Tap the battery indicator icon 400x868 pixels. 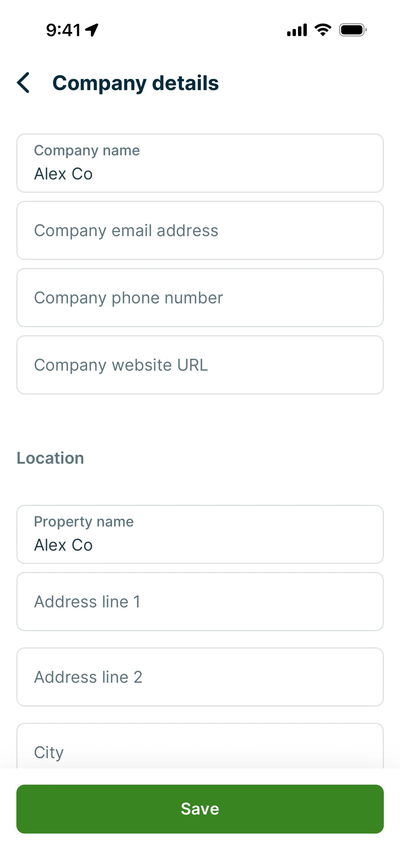[352, 30]
